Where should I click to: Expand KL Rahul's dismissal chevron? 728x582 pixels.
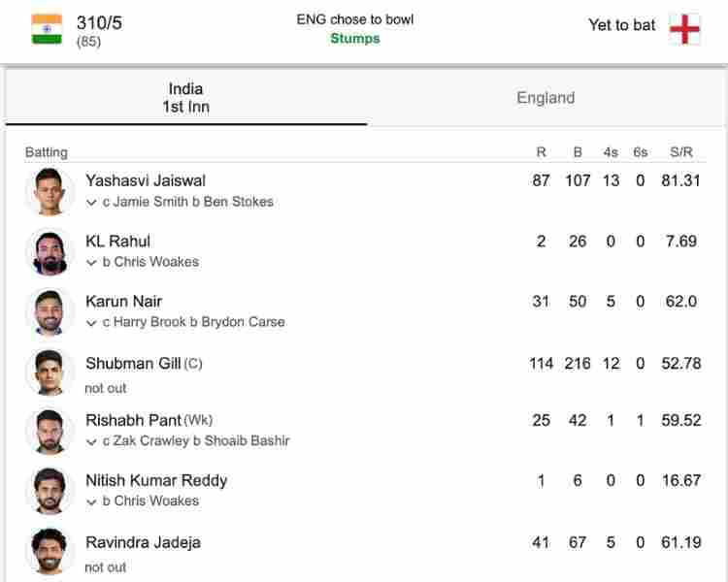pos(91,263)
